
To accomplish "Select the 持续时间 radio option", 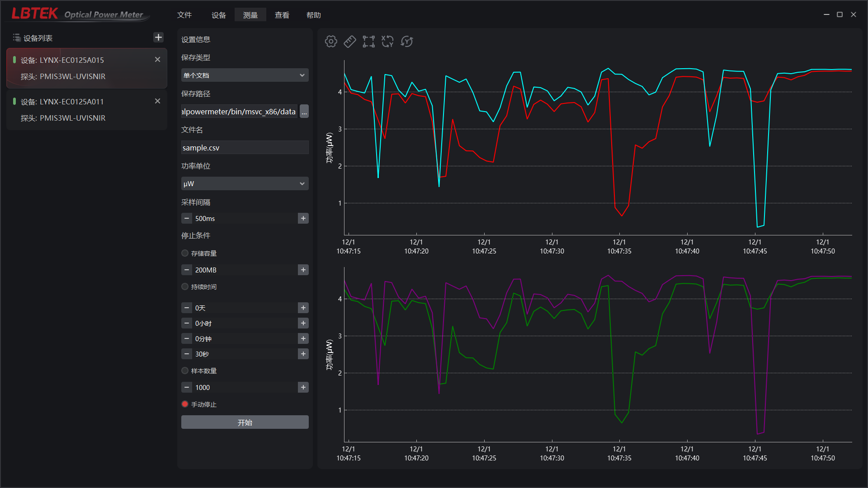I will [x=185, y=287].
